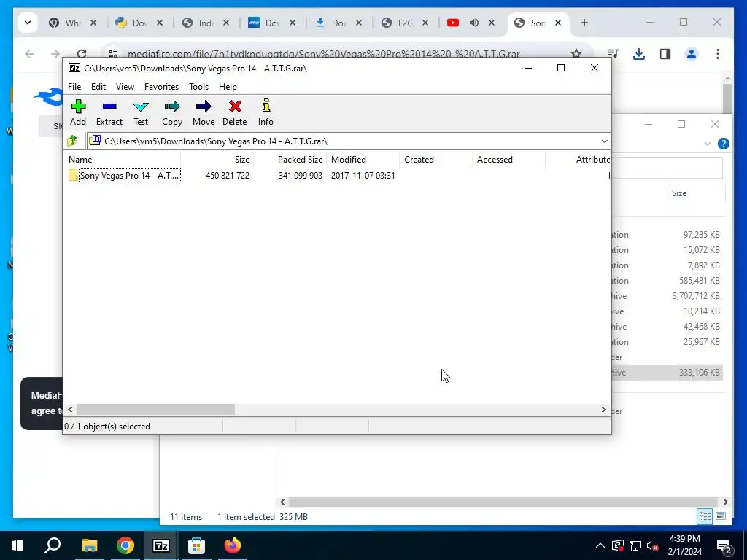Sort by the Size column header in 7-Zip
Viewport: 747px width, 560px height.
coord(217,160)
